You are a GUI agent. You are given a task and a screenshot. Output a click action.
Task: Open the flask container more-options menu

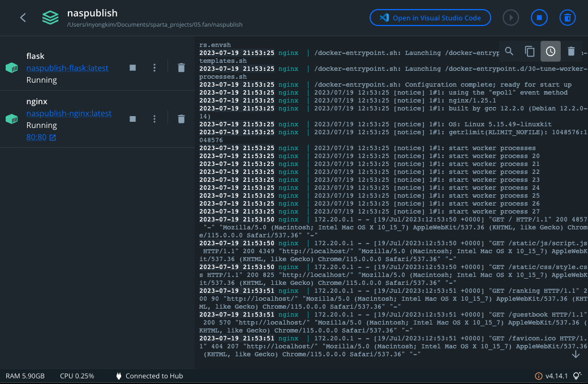pyautogui.click(x=154, y=67)
